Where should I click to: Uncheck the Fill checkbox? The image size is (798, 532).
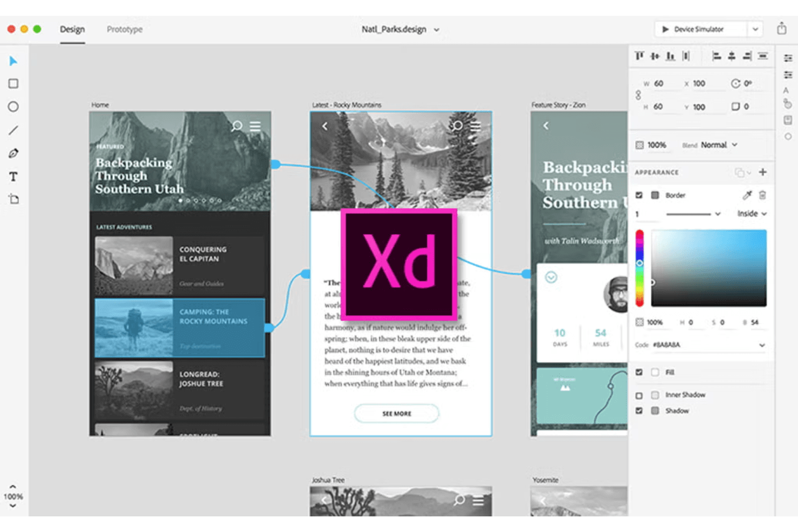(639, 372)
